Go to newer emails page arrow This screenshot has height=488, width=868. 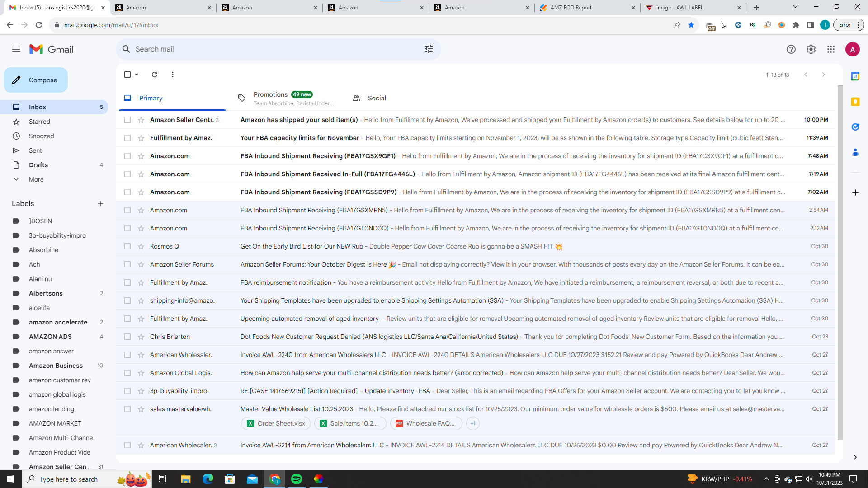(806, 75)
